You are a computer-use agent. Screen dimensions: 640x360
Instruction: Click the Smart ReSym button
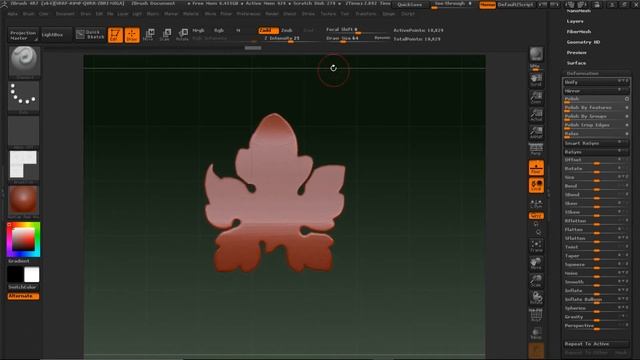[x=596, y=143]
